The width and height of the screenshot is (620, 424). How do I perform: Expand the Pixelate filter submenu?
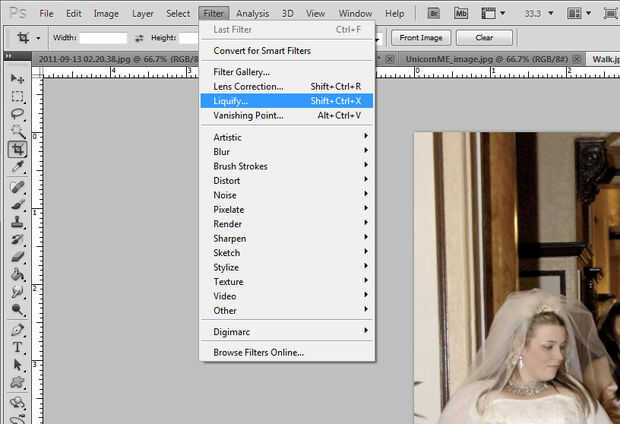click(287, 210)
